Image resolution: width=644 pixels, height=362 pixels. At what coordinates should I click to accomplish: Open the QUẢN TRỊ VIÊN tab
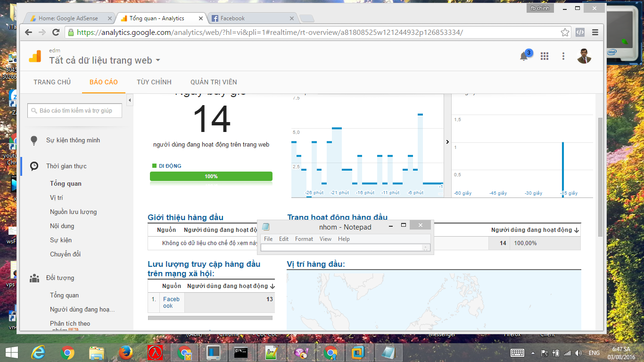(x=214, y=82)
